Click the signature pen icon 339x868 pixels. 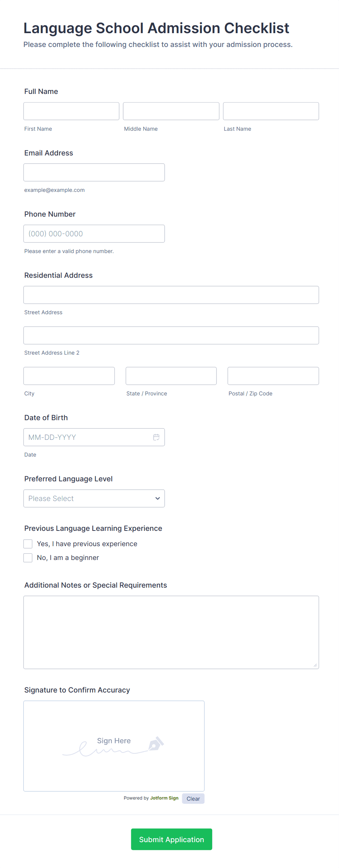pos(156,744)
